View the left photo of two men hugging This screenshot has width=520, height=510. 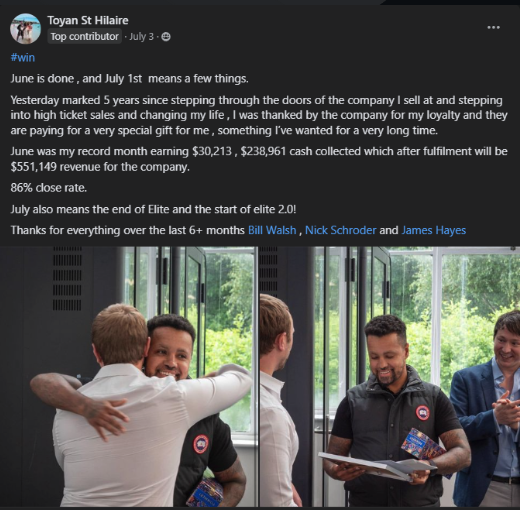coord(129,377)
